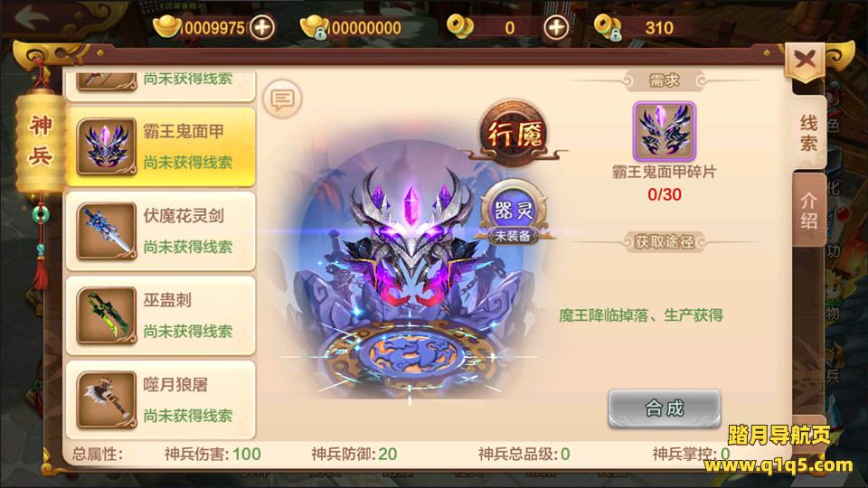This screenshot has width=868, height=488.
Task: Select 巫蛊刺 from the weapon list
Action: [161, 315]
